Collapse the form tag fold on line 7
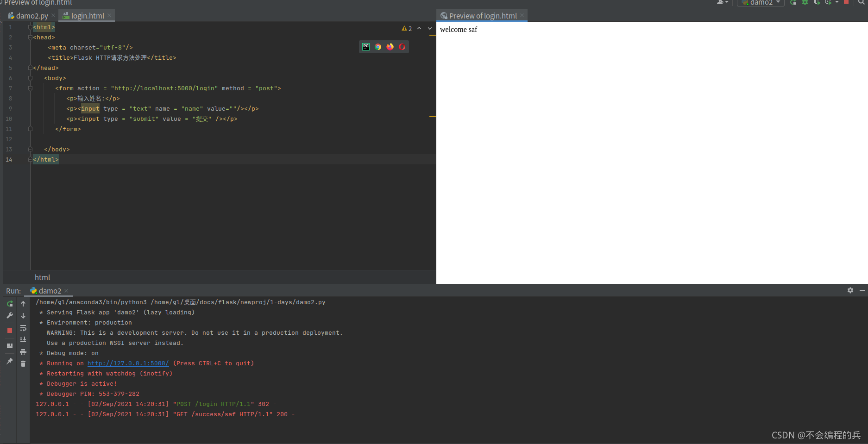 (30, 88)
